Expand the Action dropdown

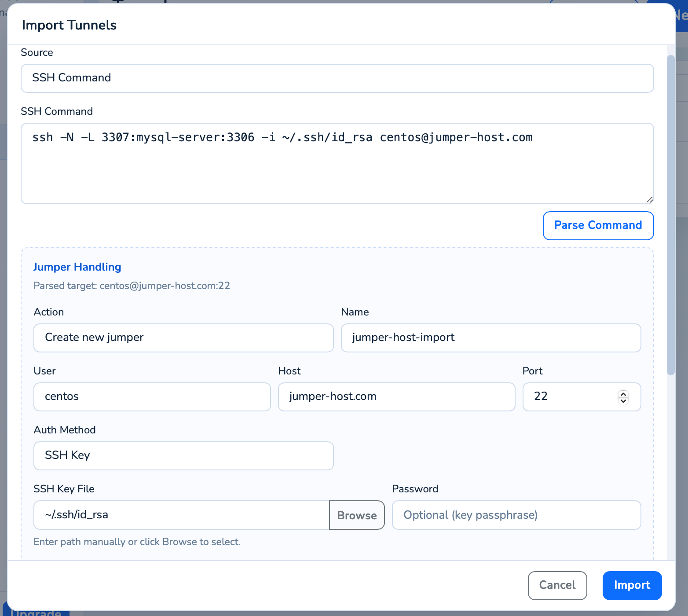[183, 338]
